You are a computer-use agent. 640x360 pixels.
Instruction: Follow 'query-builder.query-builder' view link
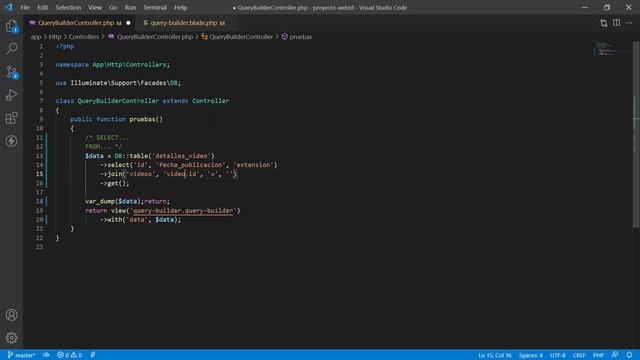click(x=183, y=211)
